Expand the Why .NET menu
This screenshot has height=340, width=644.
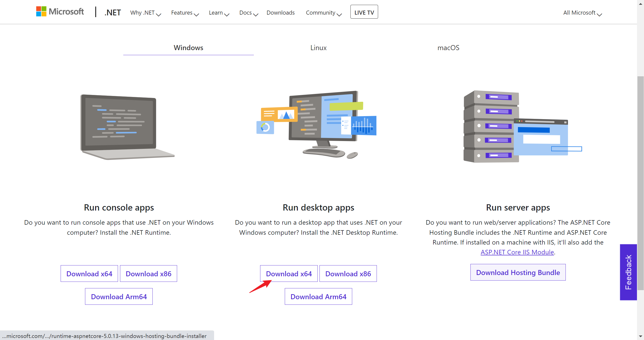[x=145, y=13]
